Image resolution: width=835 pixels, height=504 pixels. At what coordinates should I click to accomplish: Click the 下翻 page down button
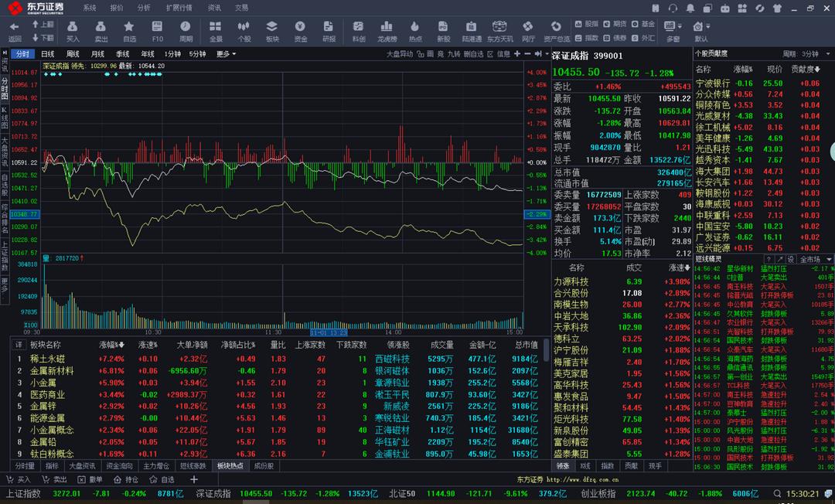click(43, 38)
